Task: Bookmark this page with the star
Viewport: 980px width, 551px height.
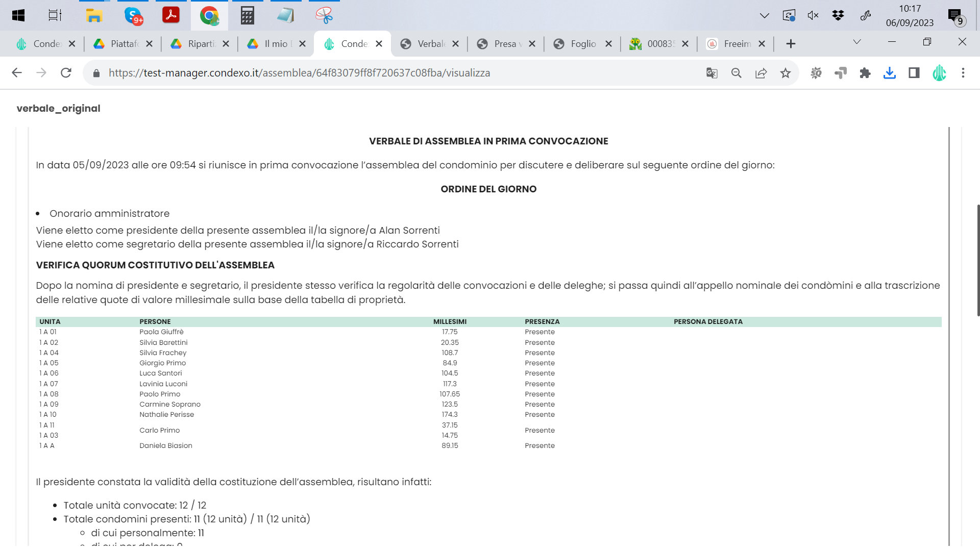Action: point(785,73)
